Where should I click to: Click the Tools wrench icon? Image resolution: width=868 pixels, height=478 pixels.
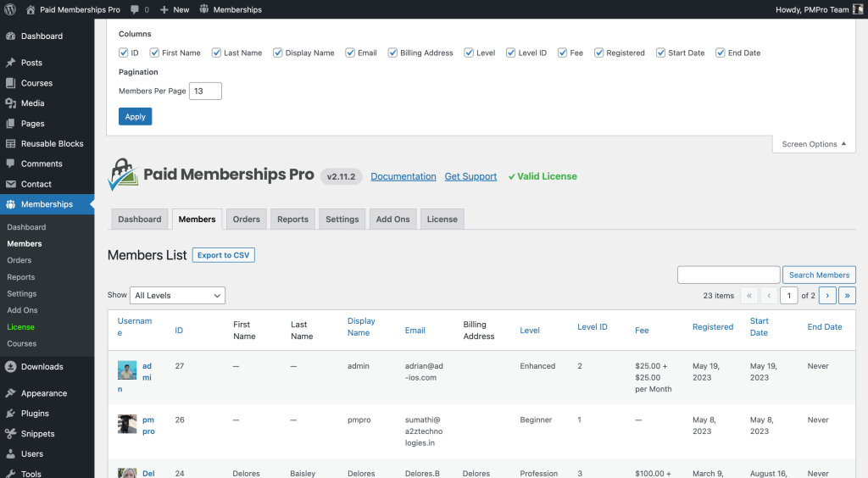[10, 474]
